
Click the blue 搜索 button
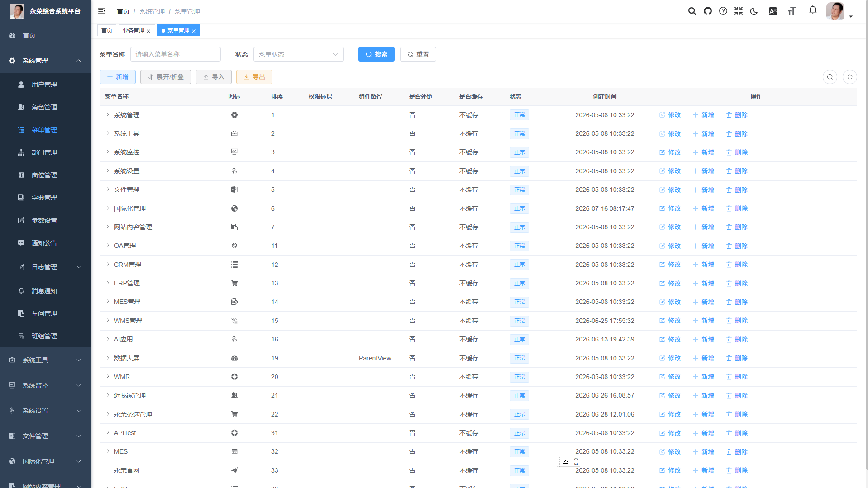[377, 54]
